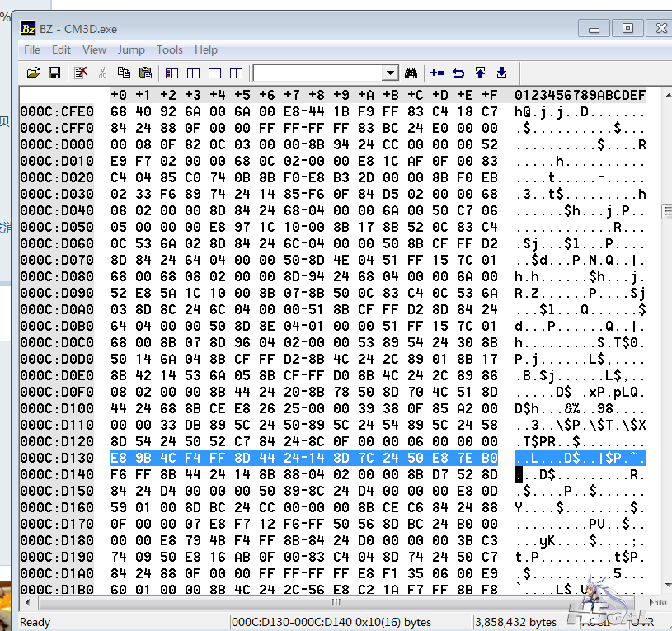Viewport: 672px width, 631px height.
Task: Click the address label 000C:D140
Action: point(57,474)
